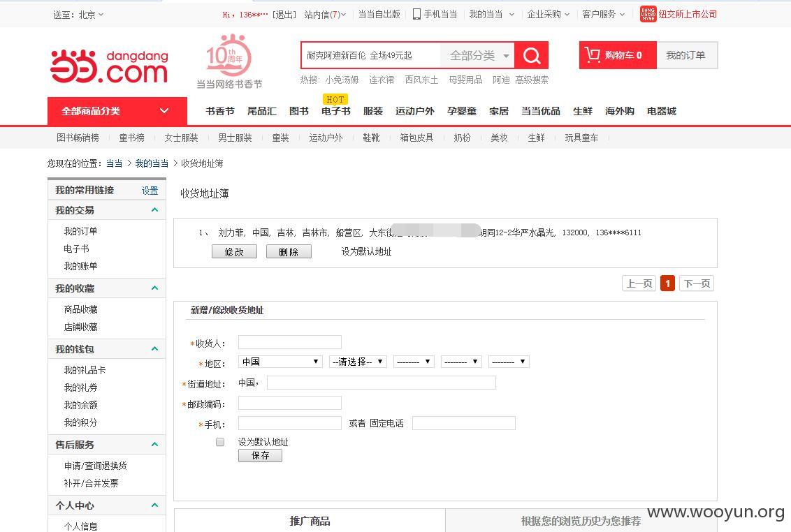Click the 小兔汤姆 hot search term

click(x=342, y=80)
